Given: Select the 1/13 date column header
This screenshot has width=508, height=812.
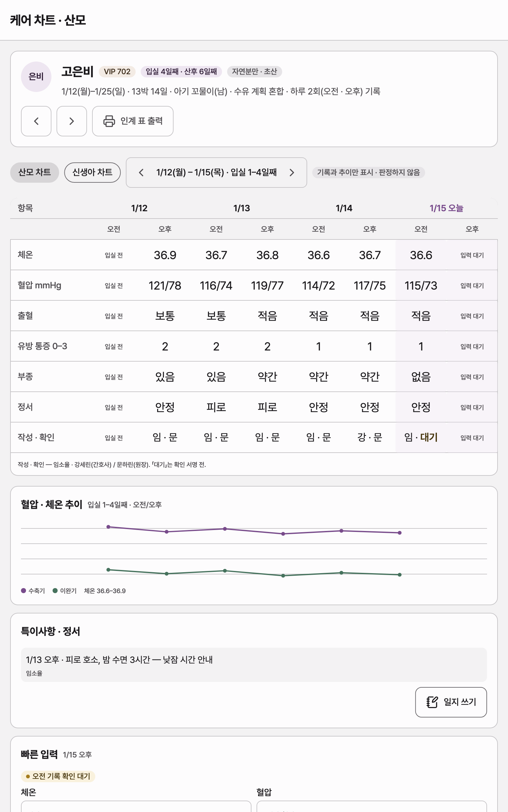Looking at the screenshot, I should pos(242,208).
